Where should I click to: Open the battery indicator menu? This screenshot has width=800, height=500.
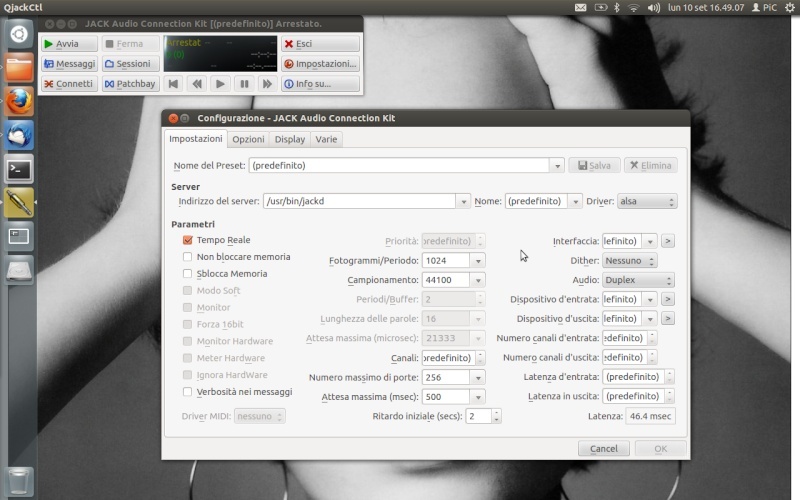[601, 8]
